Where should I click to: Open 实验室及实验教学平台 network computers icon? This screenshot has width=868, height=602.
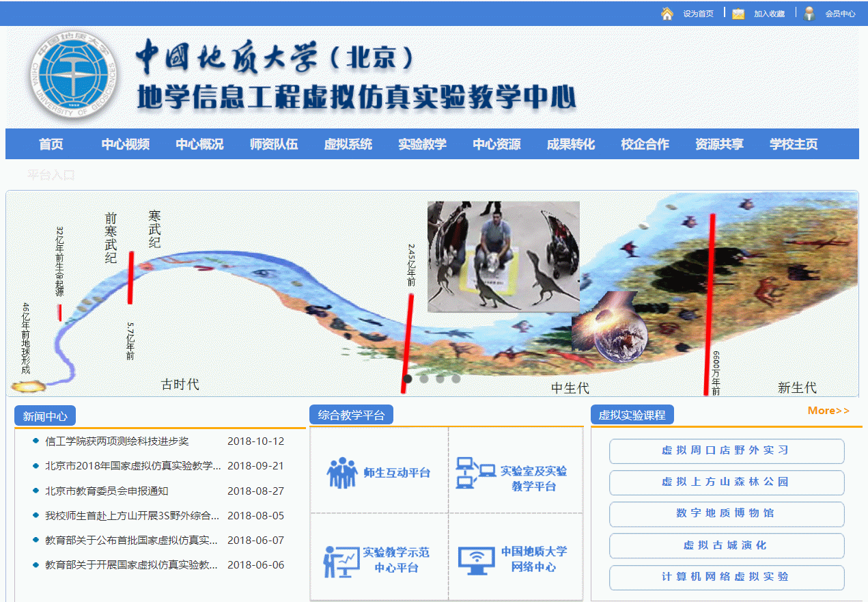tap(475, 473)
